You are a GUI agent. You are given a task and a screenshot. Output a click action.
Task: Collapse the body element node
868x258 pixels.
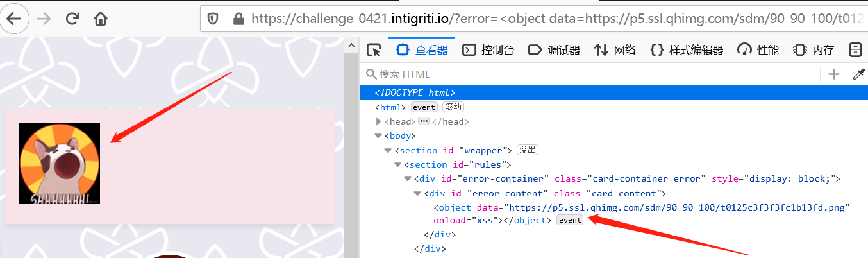pyautogui.click(x=378, y=135)
